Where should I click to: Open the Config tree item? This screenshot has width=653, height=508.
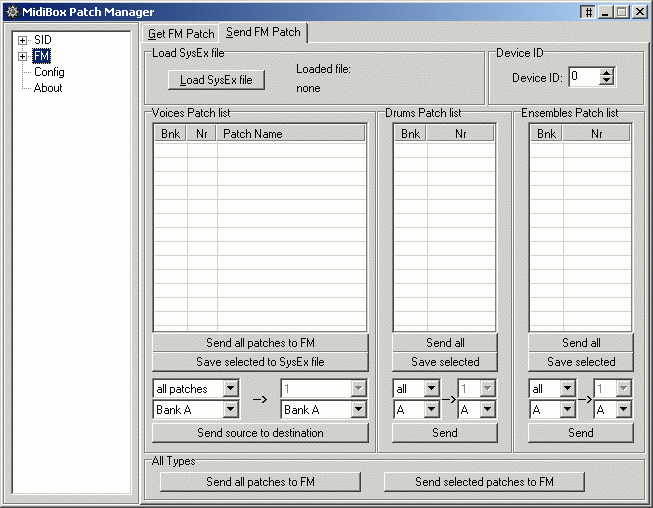[x=49, y=72]
